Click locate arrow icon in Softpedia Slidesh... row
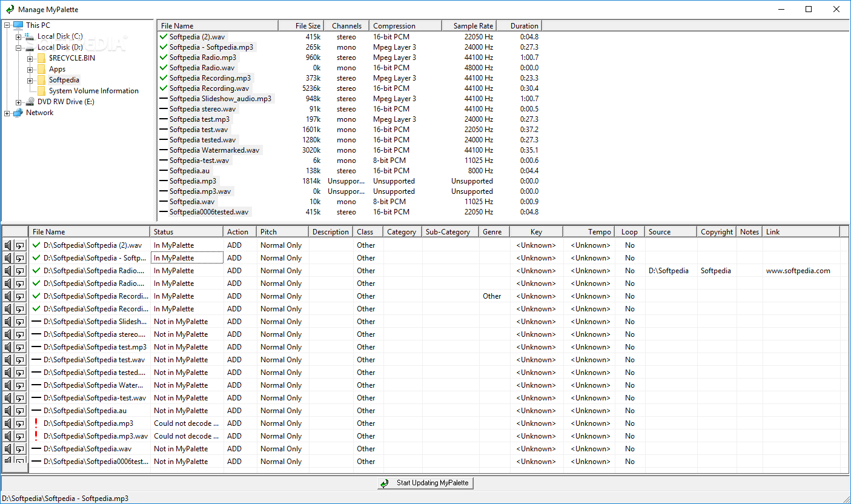 pos(21,322)
